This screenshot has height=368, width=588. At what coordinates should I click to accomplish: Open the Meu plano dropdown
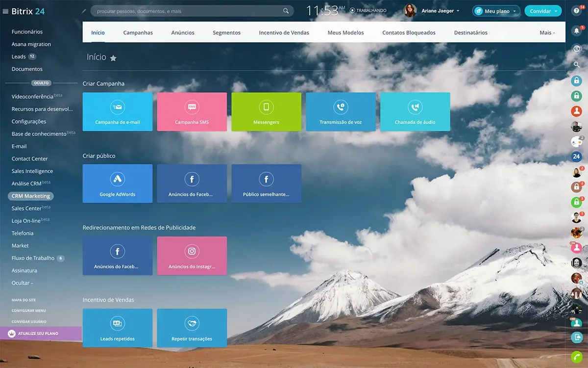pos(496,11)
